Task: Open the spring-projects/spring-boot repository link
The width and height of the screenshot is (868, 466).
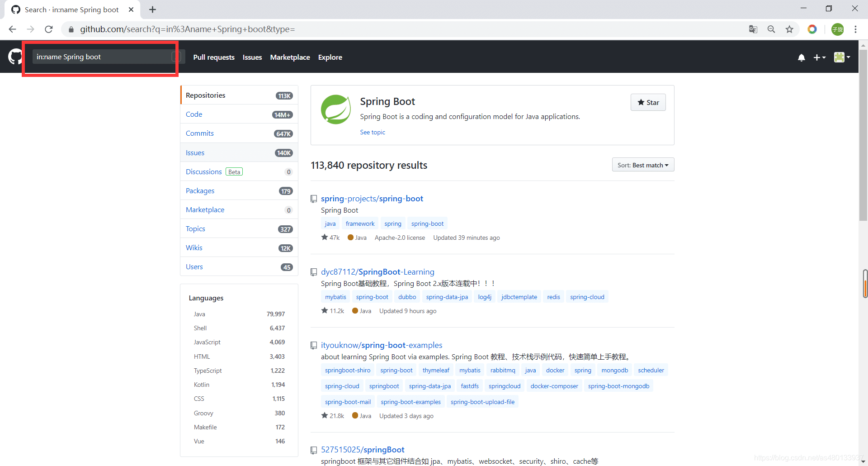Action: pyautogui.click(x=372, y=199)
